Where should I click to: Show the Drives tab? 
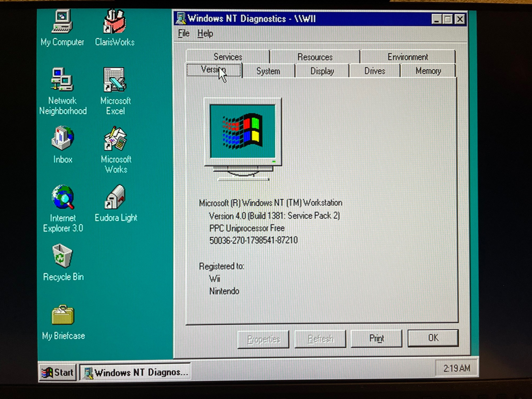point(375,71)
